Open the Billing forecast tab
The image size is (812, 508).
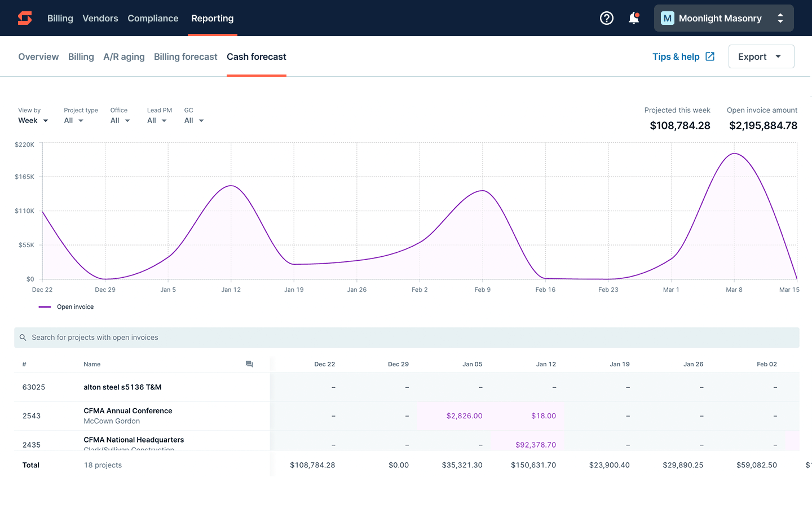point(186,56)
